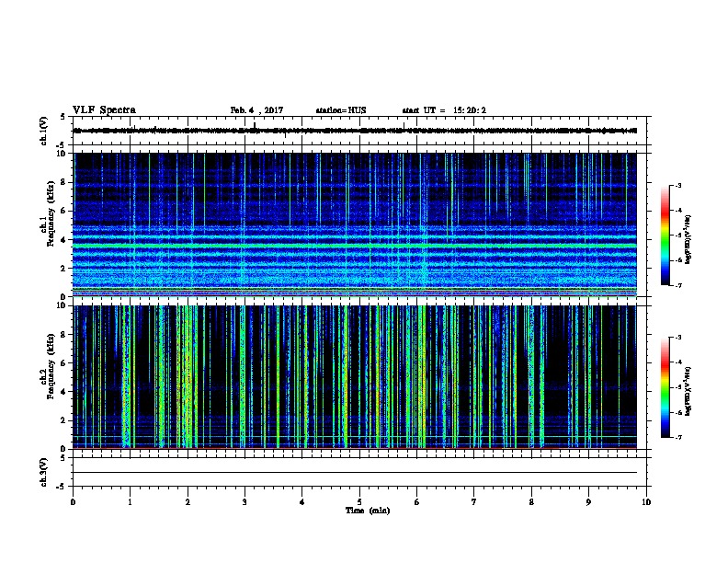Select the "start UT = 15:20:2" text
The height and width of the screenshot is (563, 728).
pyautogui.click(x=444, y=110)
